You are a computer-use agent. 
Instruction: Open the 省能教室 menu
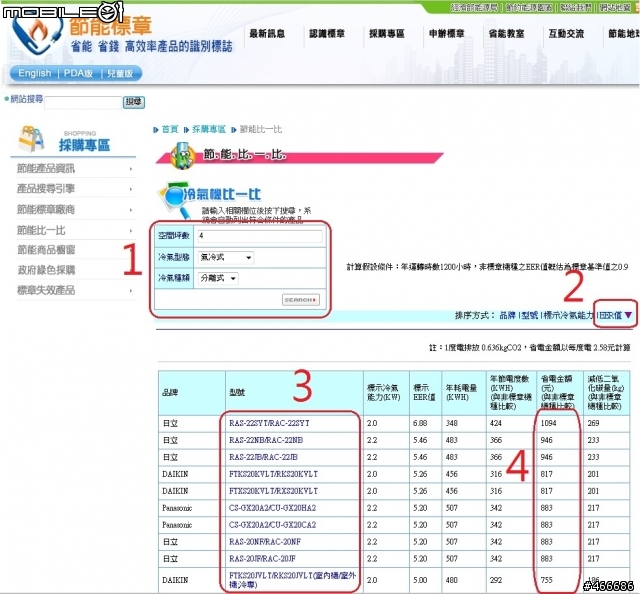click(x=507, y=33)
